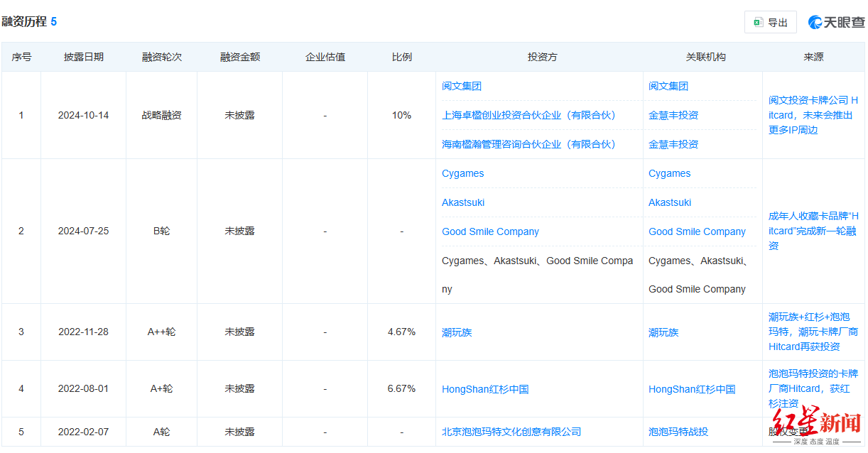Viewport: 868px width, 453px height.
Task: Click Cygames in the 投资方 column
Action: 462,173
